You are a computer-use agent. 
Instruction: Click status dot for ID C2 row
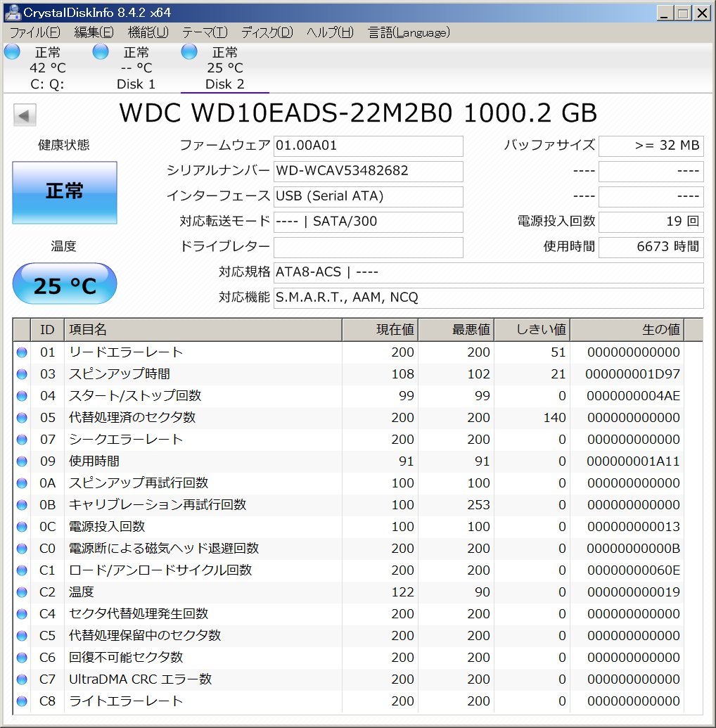click(22, 592)
